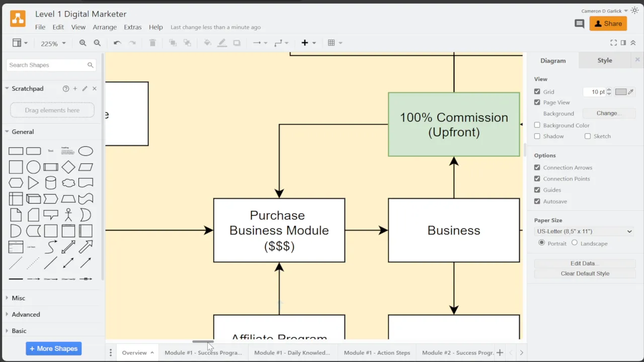The image size is (644, 362).
Task: Select the parallelogram shape in General
Action: coord(86,167)
